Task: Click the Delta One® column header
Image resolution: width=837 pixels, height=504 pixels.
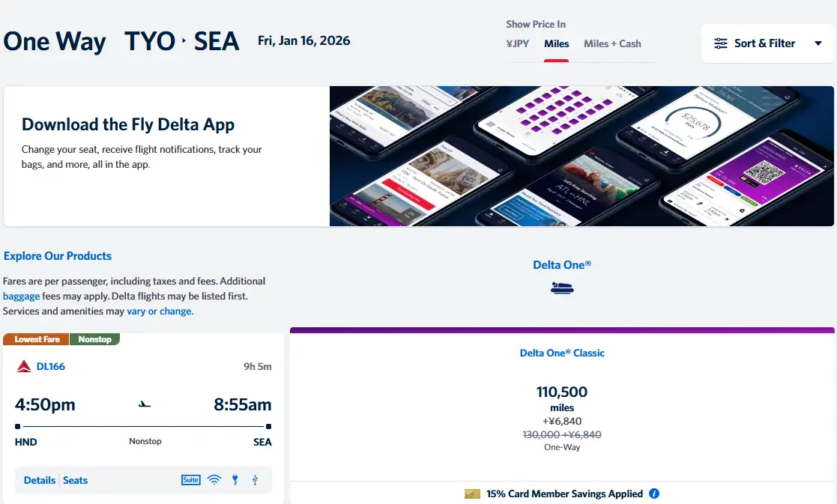Action: [562, 264]
